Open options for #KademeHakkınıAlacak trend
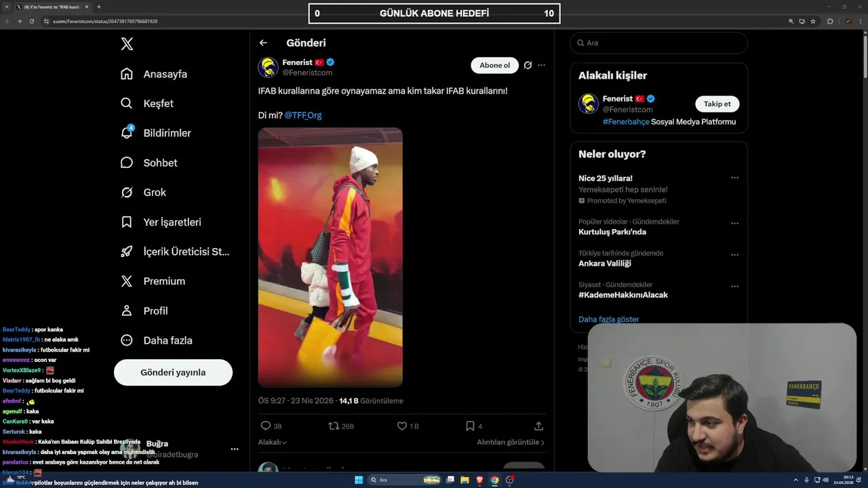 (734, 287)
